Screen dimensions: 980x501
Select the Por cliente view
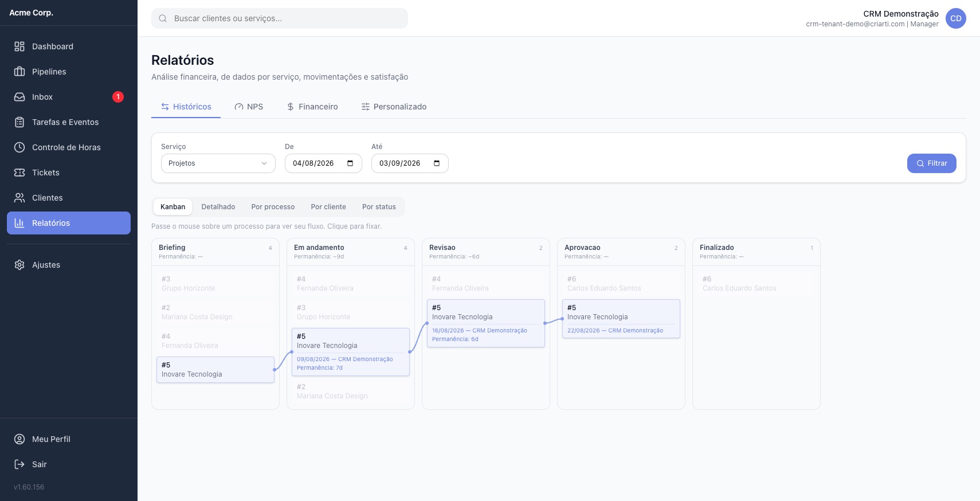coord(328,207)
